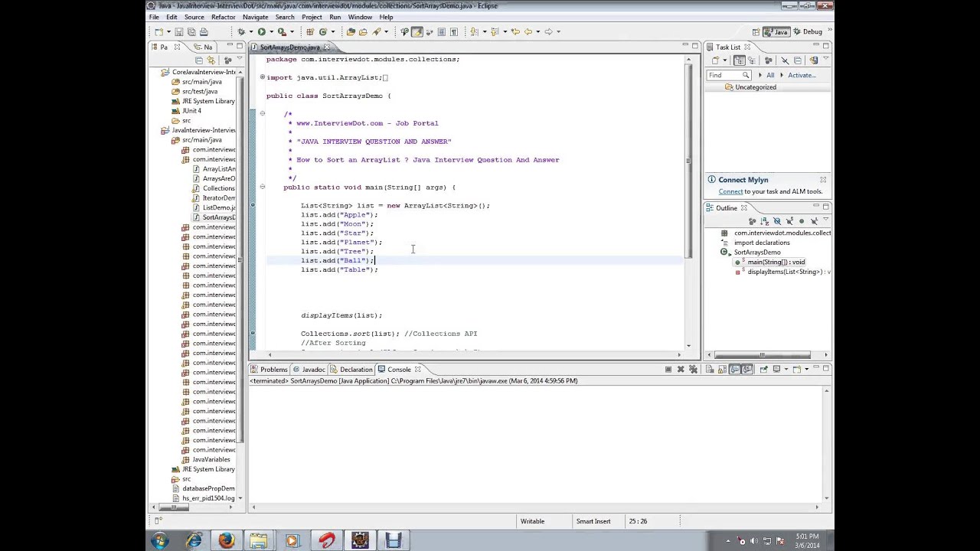Click the Run Last Tool external tools icon
The image size is (980, 551).
coord(282,32)
